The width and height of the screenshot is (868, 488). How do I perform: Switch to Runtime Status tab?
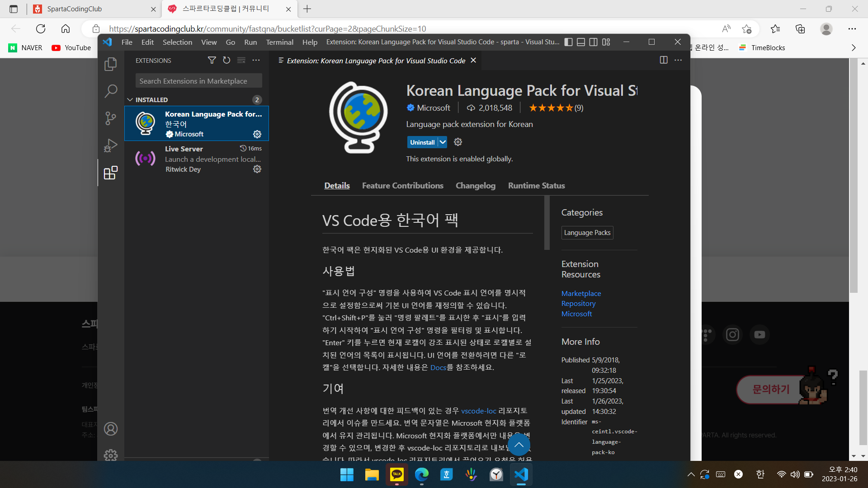(536, 186)
